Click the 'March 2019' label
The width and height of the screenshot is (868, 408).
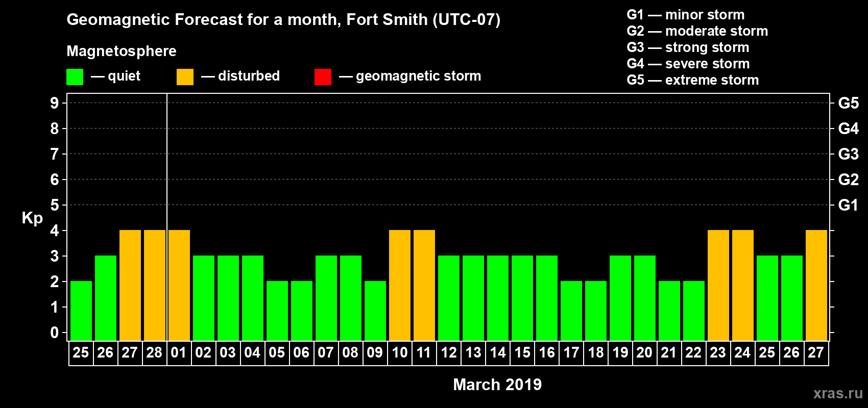click(x=497, y=385)
